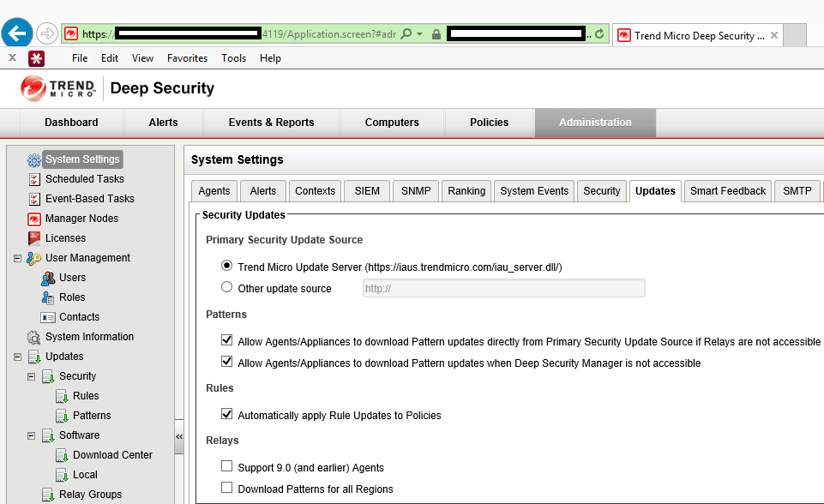Click the Scheduled Tasks icon

tap(34, 179)
